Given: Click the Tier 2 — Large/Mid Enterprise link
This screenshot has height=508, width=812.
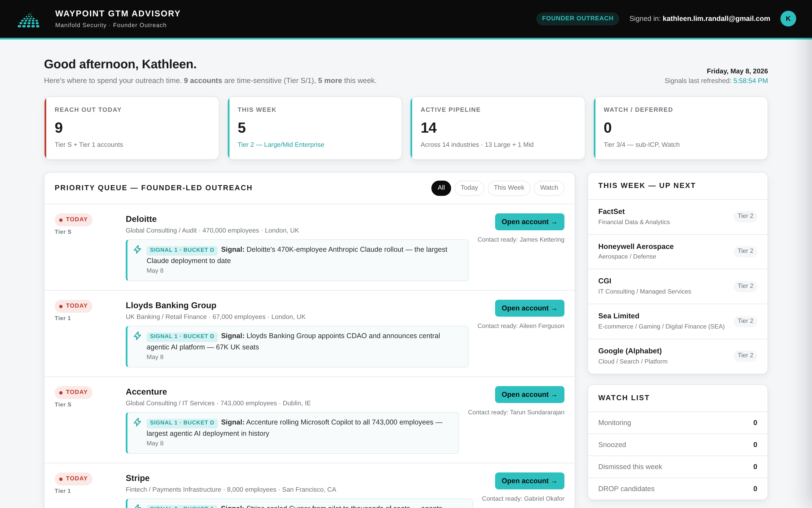Looking at the screenshot, I should (x=281, y=144).
